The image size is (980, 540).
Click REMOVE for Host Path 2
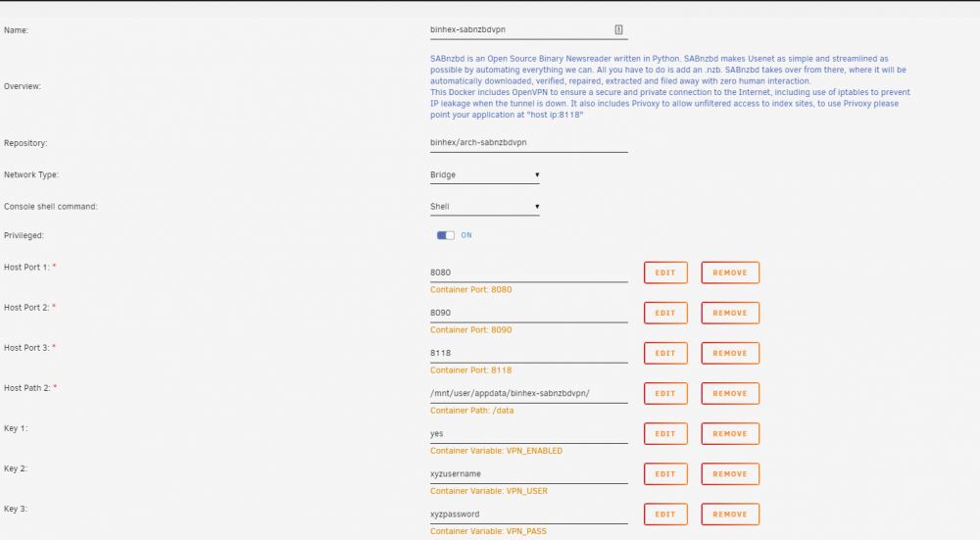(730, 394)
